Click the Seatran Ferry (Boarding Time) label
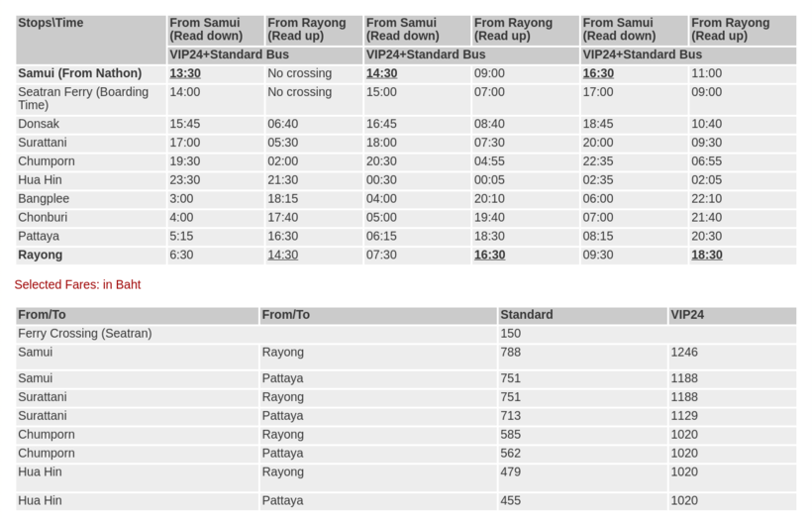The width and height of the screenshot is (812, 519). [83, 98]
